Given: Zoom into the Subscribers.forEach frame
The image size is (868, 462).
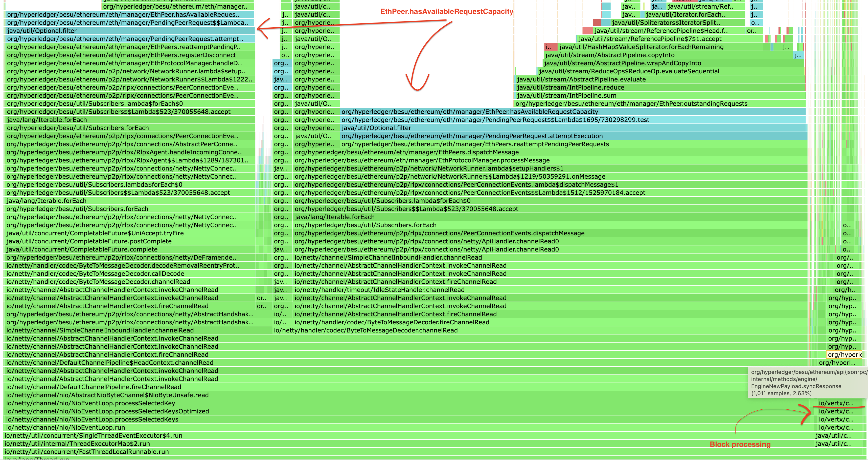Looking at the screenshot, I should [x=78, y=128].
